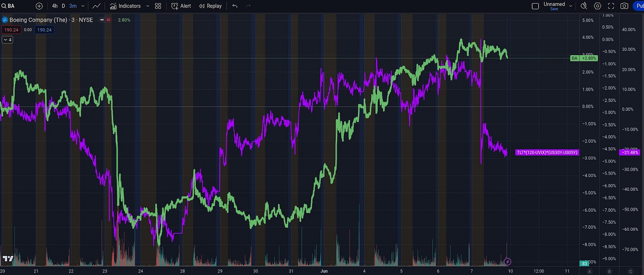The image size is (644, 275).
Task: Undo the last chart action
Action: click(x=235, y=6)
